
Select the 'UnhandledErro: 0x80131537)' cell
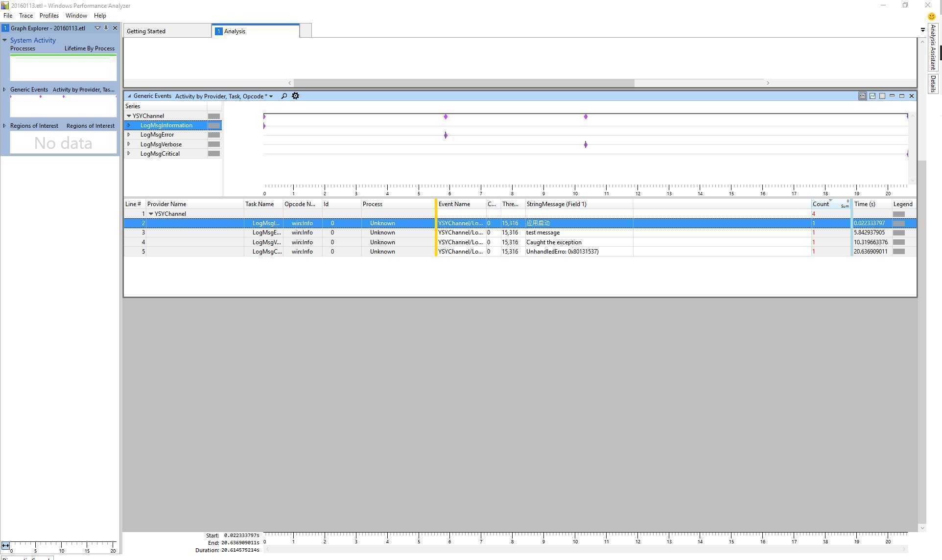[x=579, y=252]
